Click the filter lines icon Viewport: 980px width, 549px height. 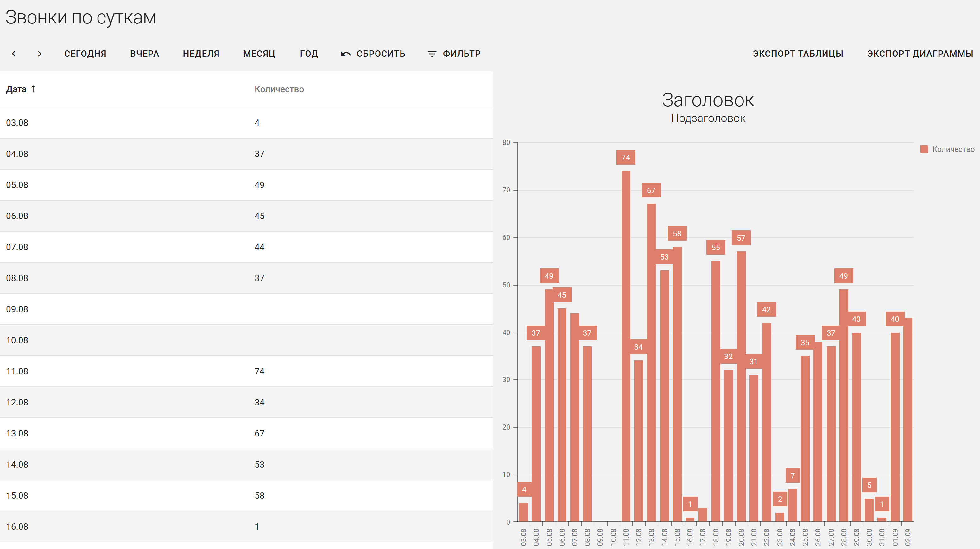tap(432, 54)
